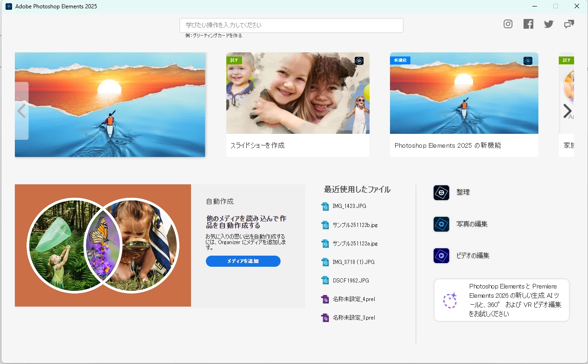This screenshot has height=364, width=588.
Task: Click project icon beside 名称未設定_4.prel
Action: coord(325,299)
